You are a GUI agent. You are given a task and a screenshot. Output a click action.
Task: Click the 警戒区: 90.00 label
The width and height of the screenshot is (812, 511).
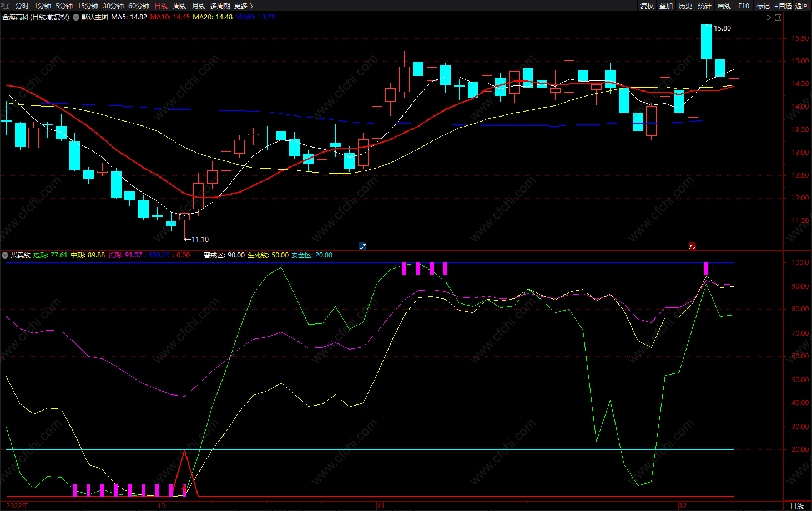pos(224,255)
